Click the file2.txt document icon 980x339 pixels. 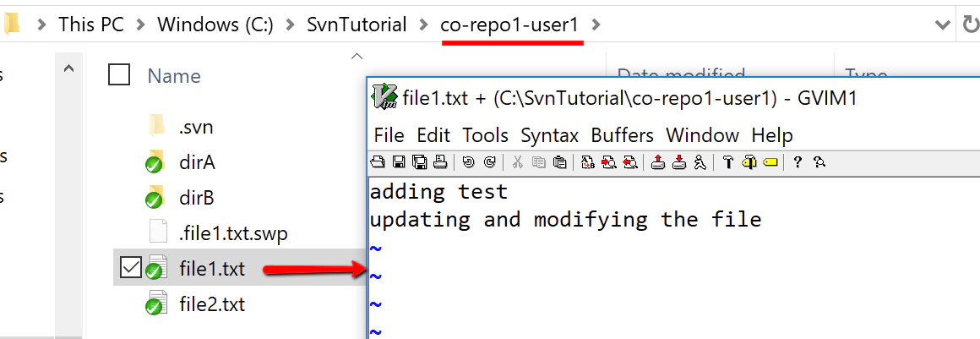pyautogui.click(x=155, y=304)
